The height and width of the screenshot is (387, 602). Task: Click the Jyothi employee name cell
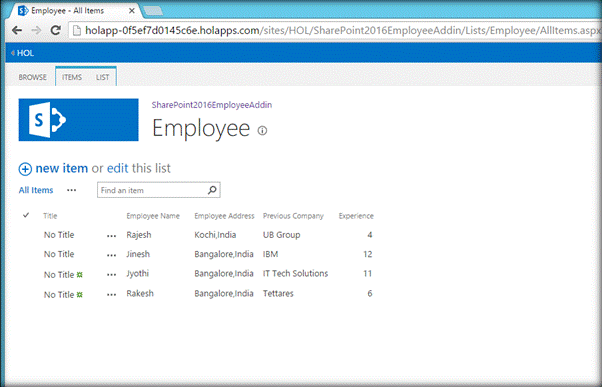click(137, 273)
